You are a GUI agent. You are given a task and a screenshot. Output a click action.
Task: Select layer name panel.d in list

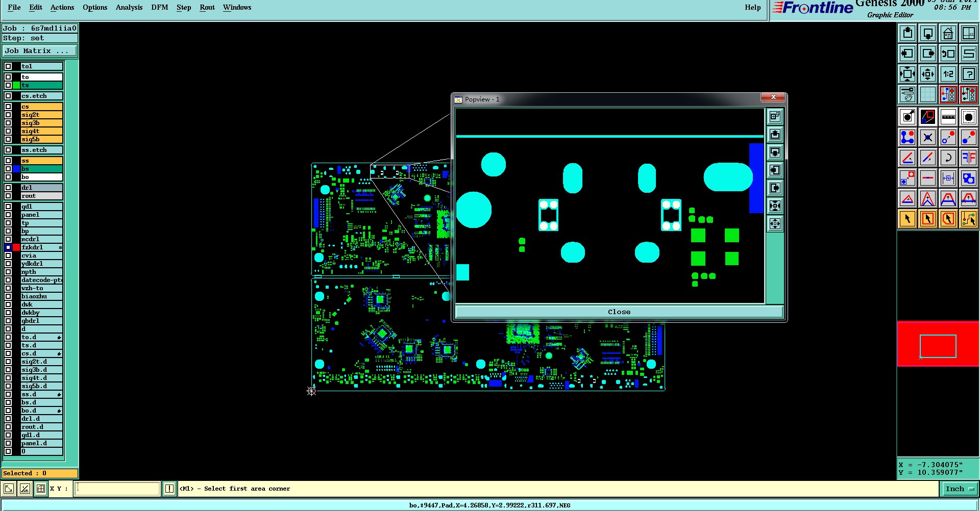[x=41, y=443]
